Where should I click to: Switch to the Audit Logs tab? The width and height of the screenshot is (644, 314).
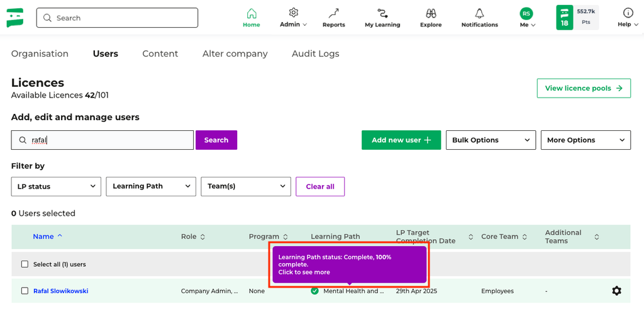(x=315, y=54)
